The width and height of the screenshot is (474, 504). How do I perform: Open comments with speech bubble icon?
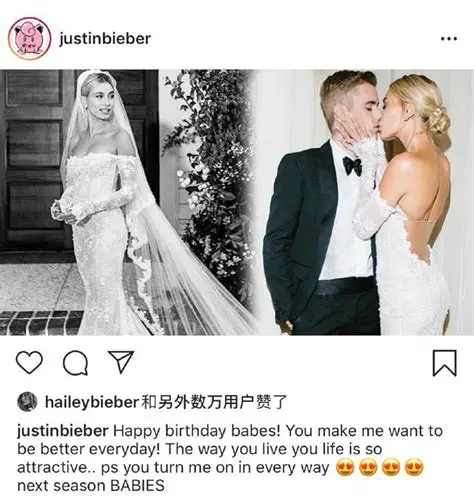pos(76,363)
